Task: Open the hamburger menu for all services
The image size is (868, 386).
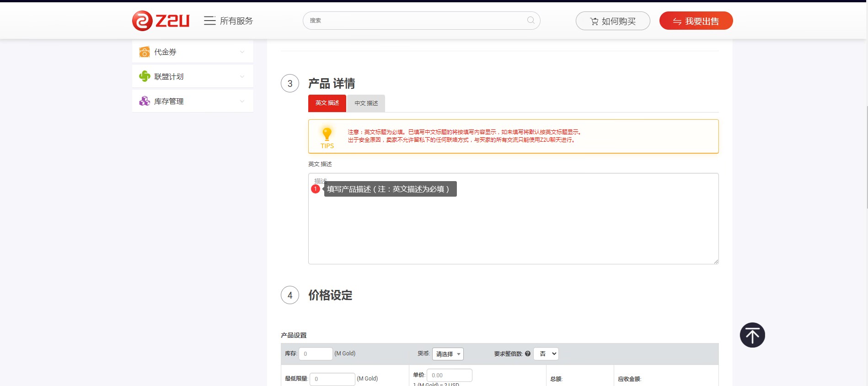Action: click(x=209, y=21)
